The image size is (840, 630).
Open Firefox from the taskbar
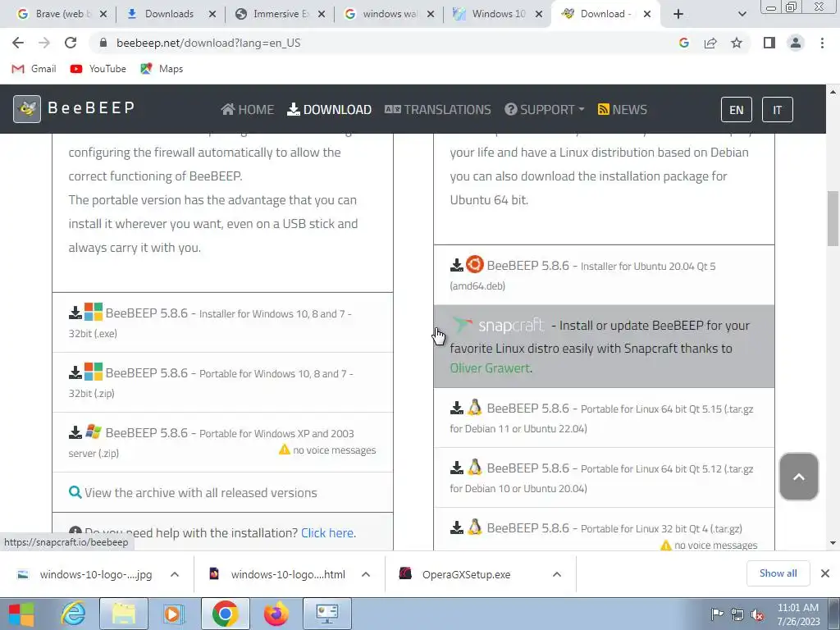click(276, 614)
